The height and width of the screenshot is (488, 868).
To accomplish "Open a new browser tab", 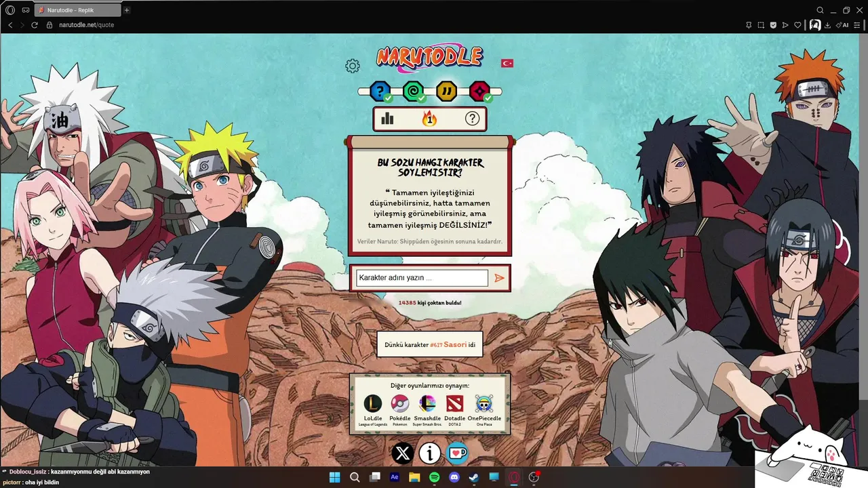I will 127,10.
